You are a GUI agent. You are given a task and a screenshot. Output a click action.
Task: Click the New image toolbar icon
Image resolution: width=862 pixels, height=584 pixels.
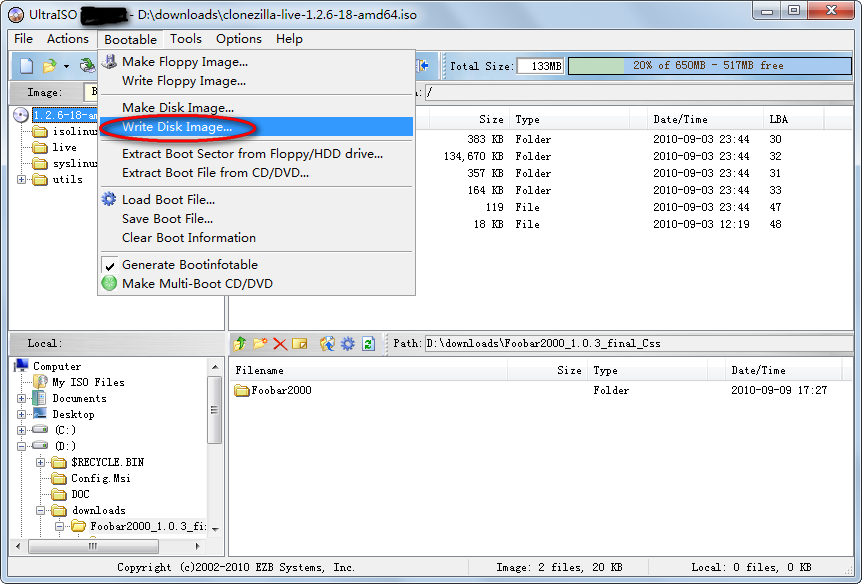(26, 66)
